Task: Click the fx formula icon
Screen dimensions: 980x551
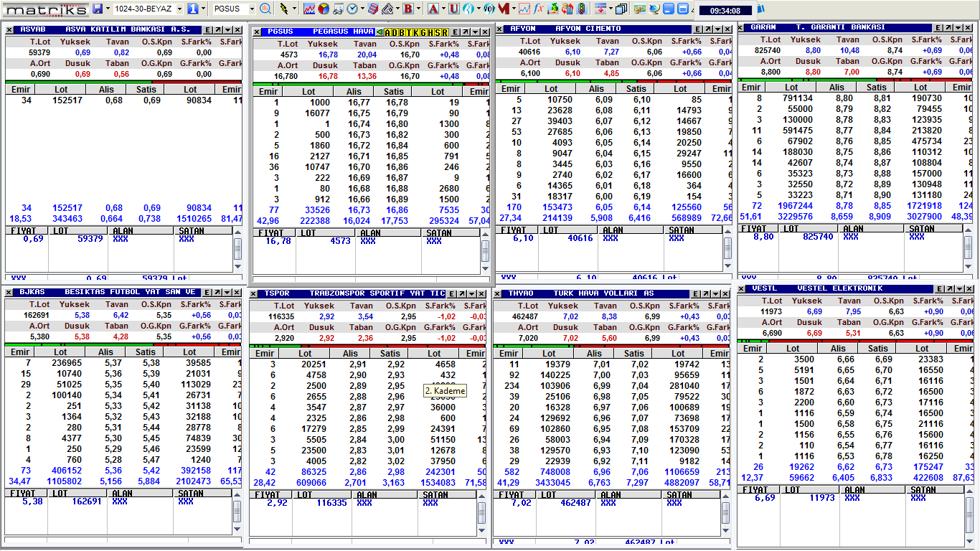Action: [x=538, y=9]
